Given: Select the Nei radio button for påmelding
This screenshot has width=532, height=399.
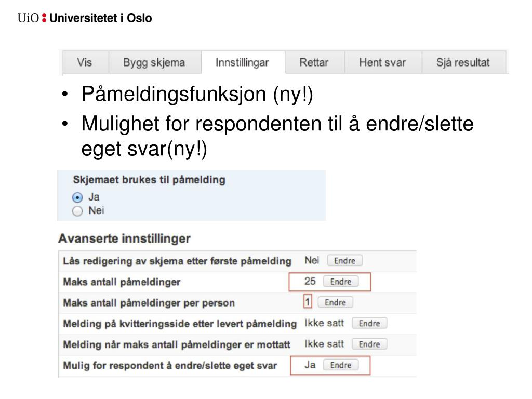Looking at the screenshot, I should [x=77, y=211].
